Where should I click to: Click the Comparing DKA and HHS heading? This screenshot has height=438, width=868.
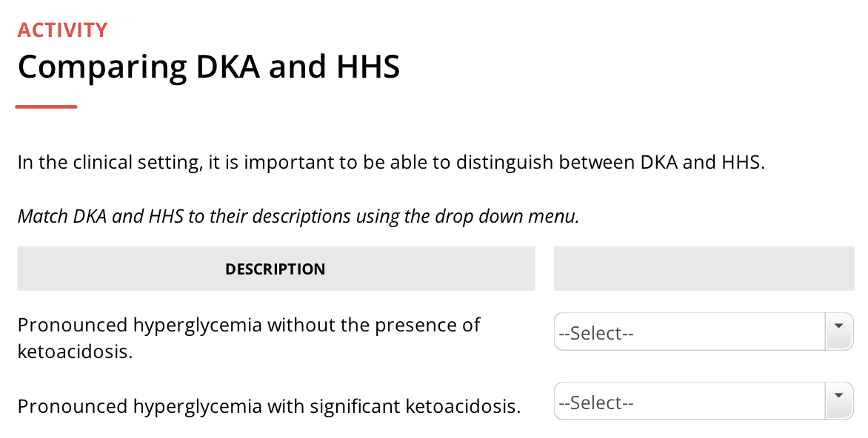tap(209, 67)
